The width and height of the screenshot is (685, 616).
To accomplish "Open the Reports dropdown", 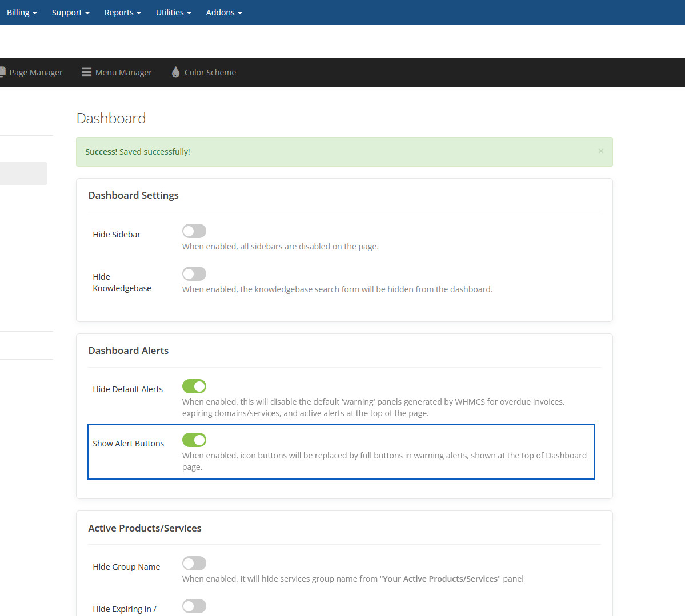I will pos(122,13).
